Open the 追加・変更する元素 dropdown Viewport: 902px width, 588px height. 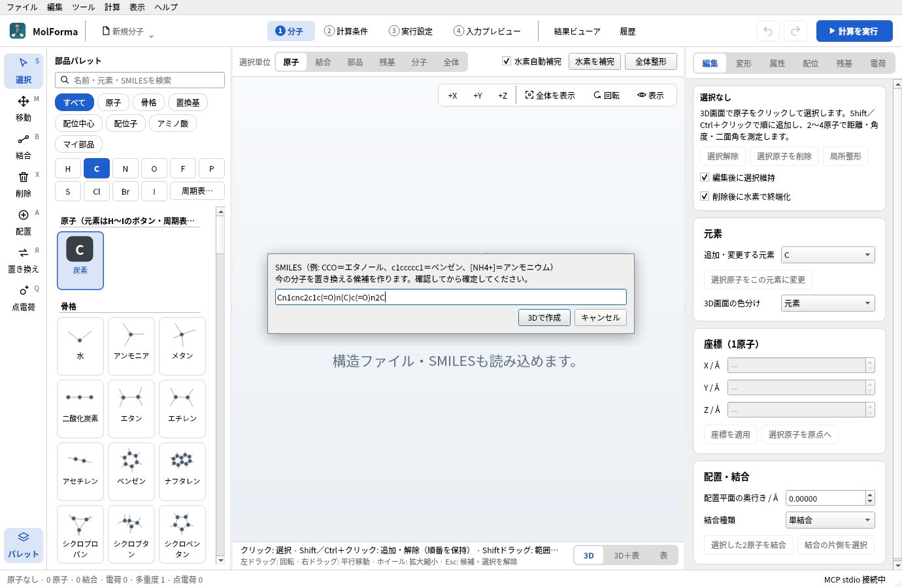[x=828, y=255]
